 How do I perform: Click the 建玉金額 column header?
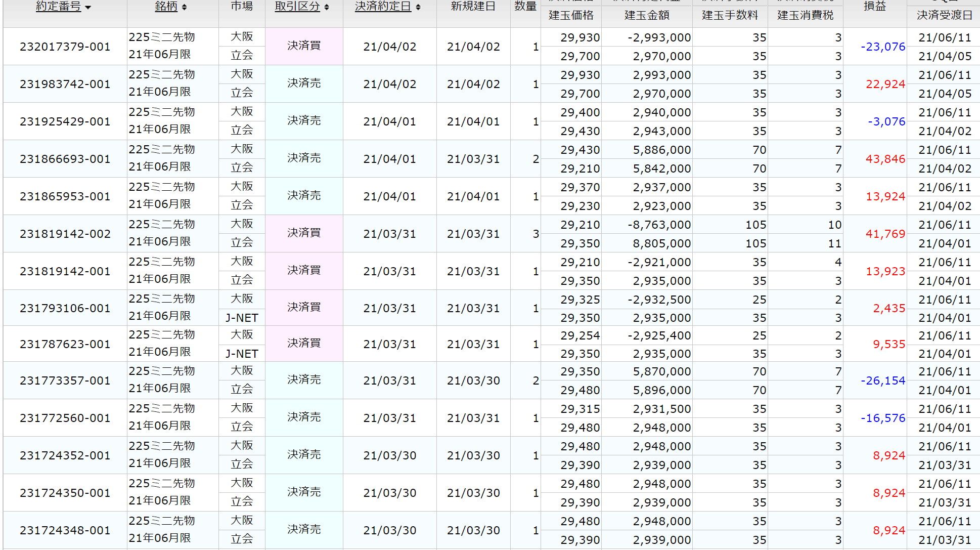pos(647,15)
